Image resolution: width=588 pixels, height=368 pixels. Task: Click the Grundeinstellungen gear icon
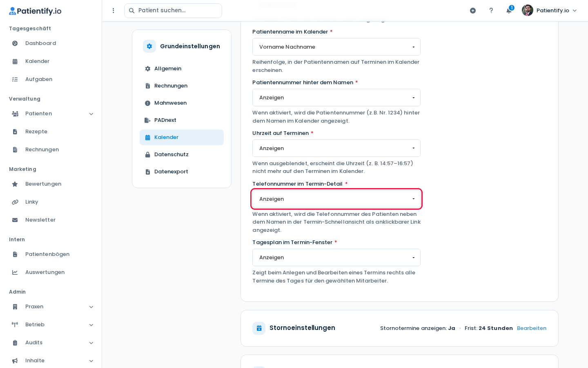click(x=149, y=46)
